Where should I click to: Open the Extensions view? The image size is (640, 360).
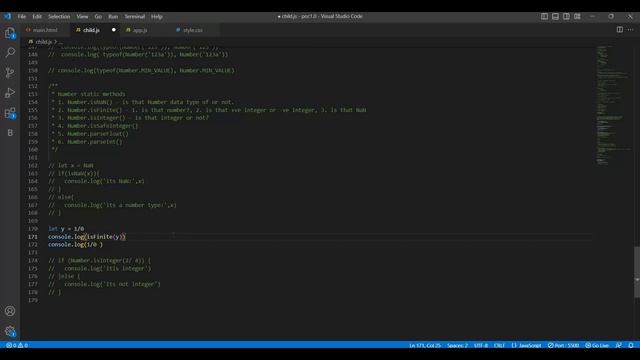[x=10, y=113]
